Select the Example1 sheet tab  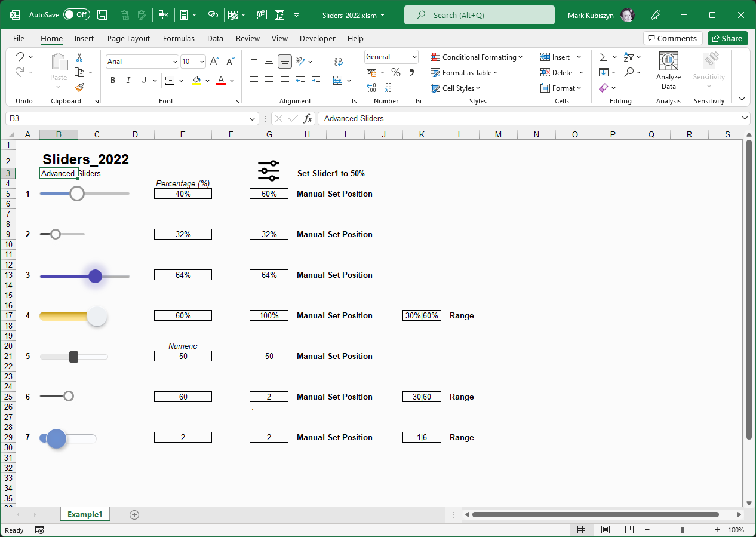[85, 514]
